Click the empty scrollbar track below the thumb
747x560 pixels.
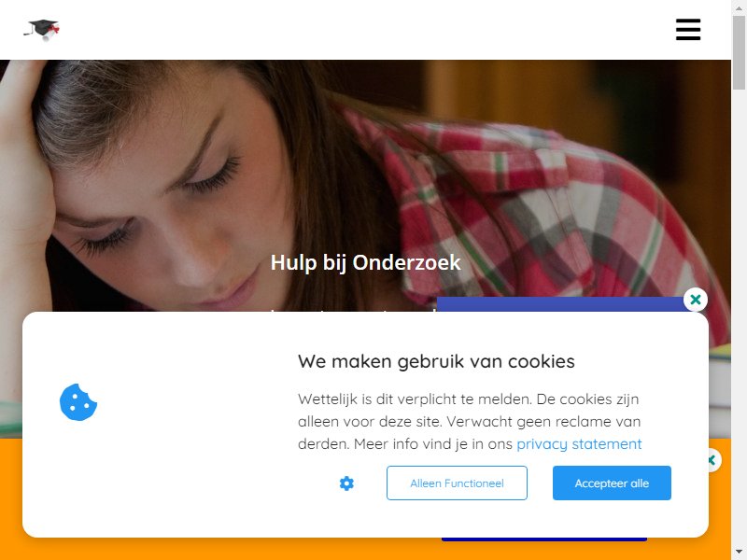tap(739, 315)
